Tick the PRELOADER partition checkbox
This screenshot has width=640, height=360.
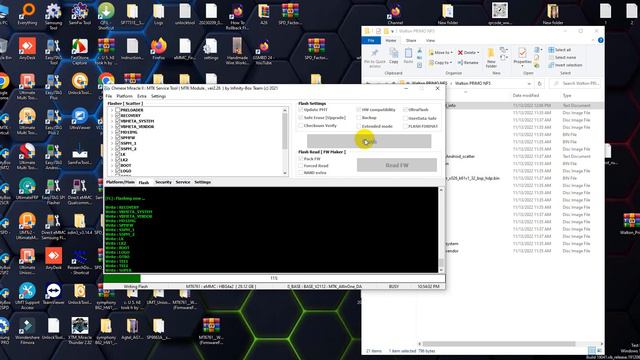[x=118, y=110]
